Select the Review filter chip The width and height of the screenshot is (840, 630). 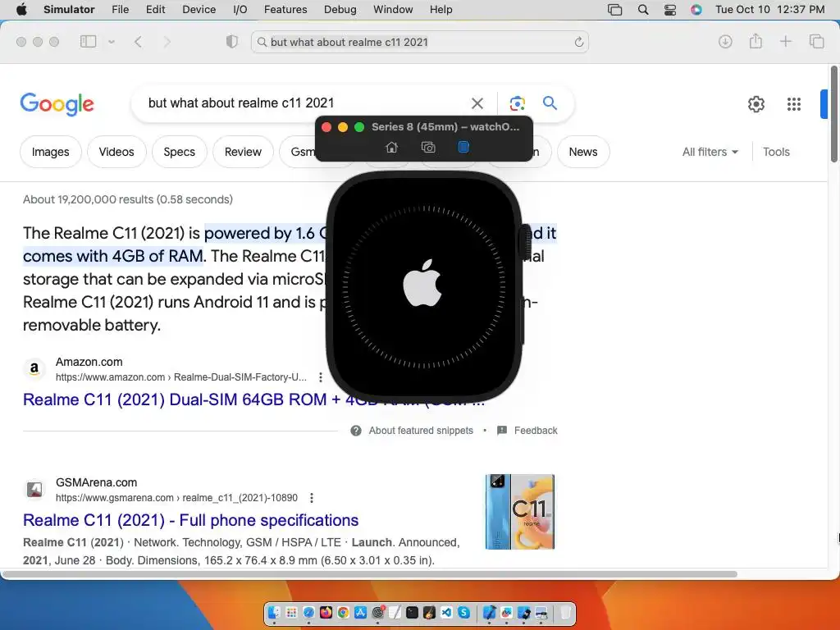tap(243, 152)
